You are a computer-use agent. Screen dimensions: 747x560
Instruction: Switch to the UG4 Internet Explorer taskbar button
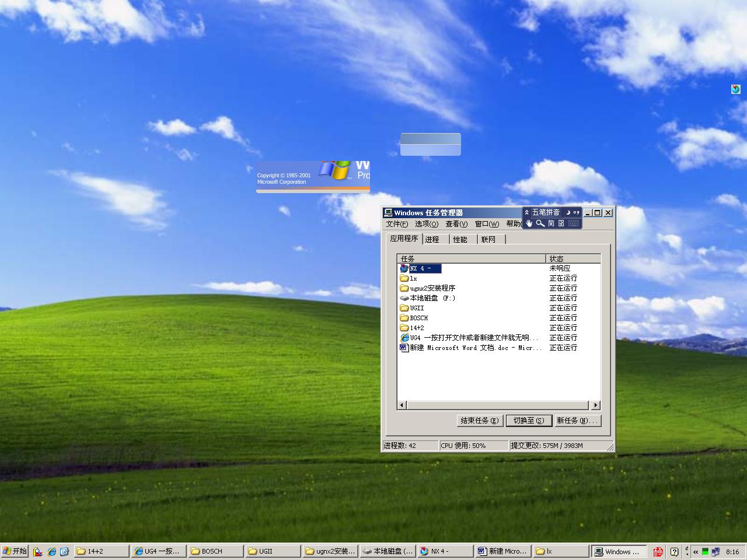[x=159, y=551]
